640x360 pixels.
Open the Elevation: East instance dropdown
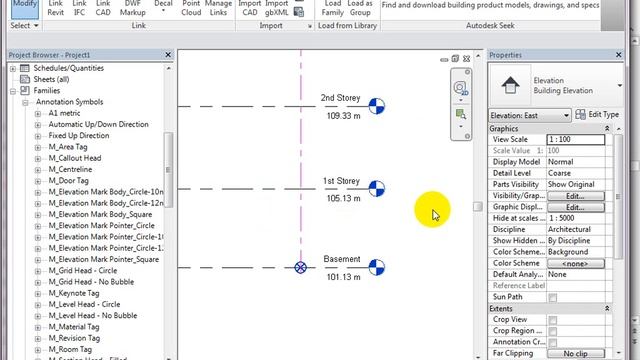point(529,116)
